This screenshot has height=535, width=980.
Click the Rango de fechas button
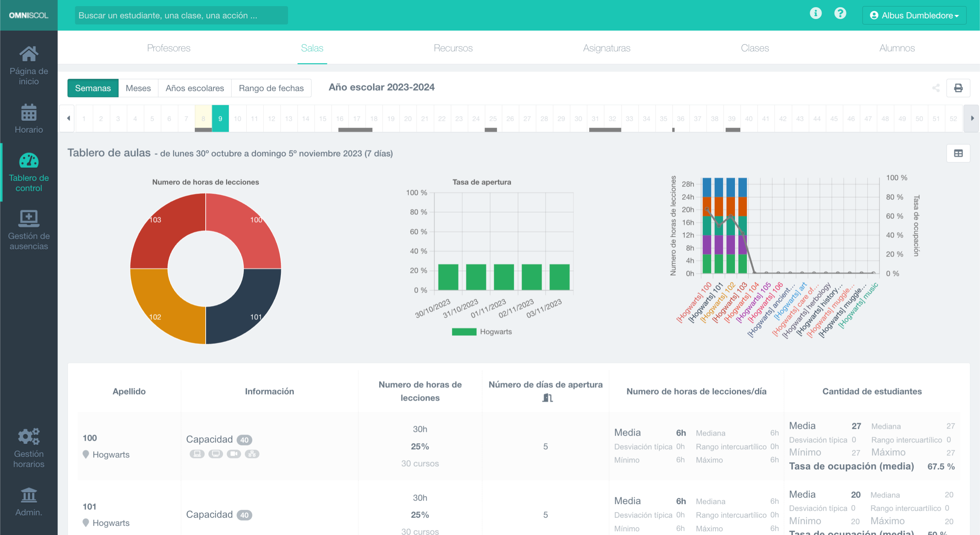[271, 88]
